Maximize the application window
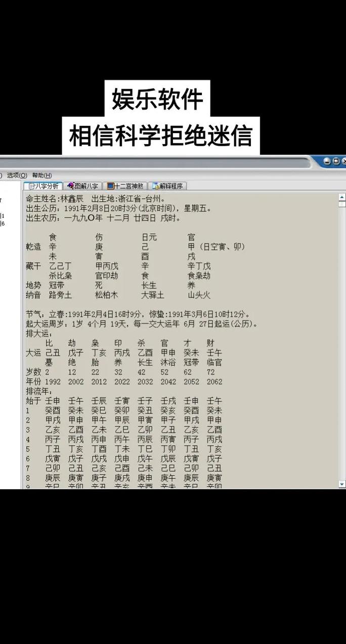346x644 pixels. pos(336,161)
